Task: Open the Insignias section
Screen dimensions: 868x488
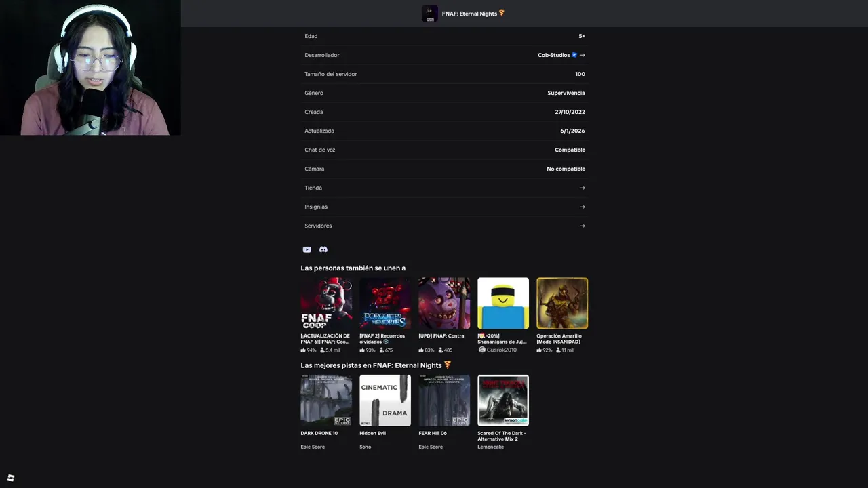Action: click(x=444, y=207)
